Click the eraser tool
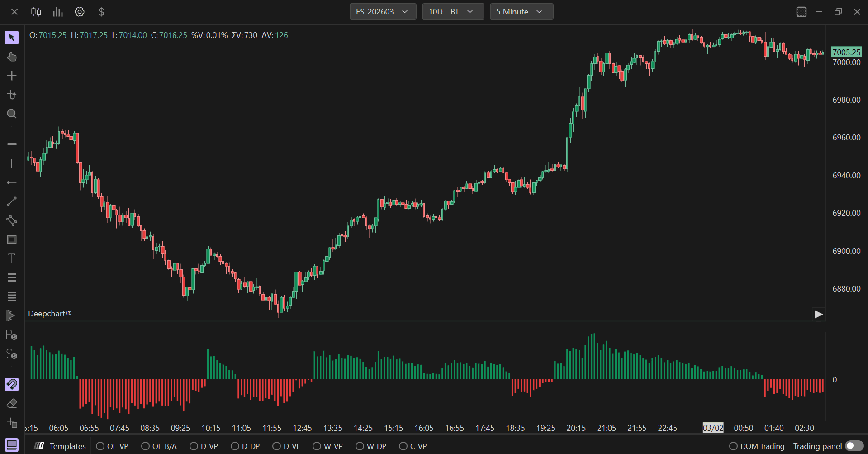The width and height of the screenshot is (868, 454). click(x=12, y=403)
